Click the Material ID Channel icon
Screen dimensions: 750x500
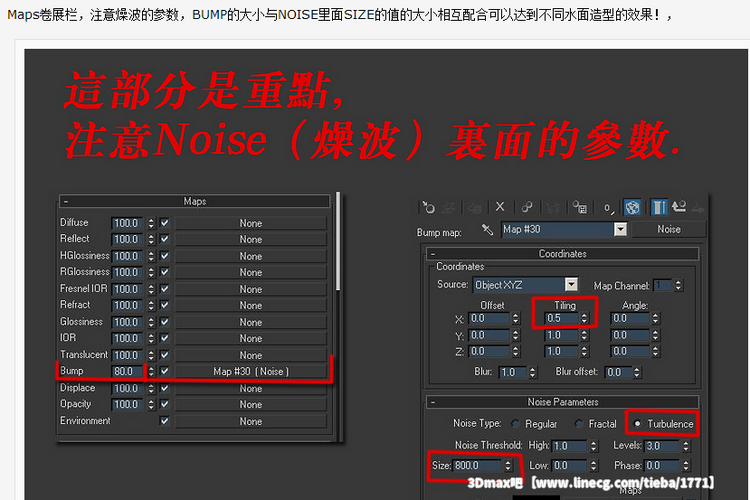[606, 208]
